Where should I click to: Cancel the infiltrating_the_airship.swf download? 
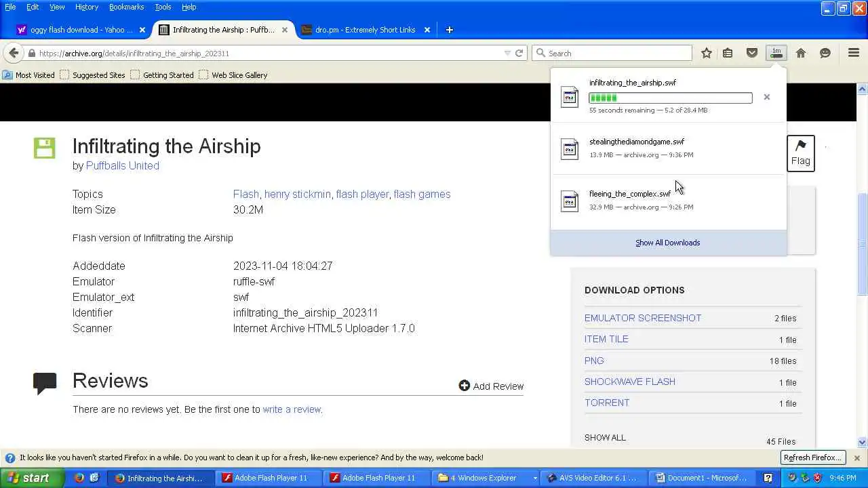[x=767, y=97]
